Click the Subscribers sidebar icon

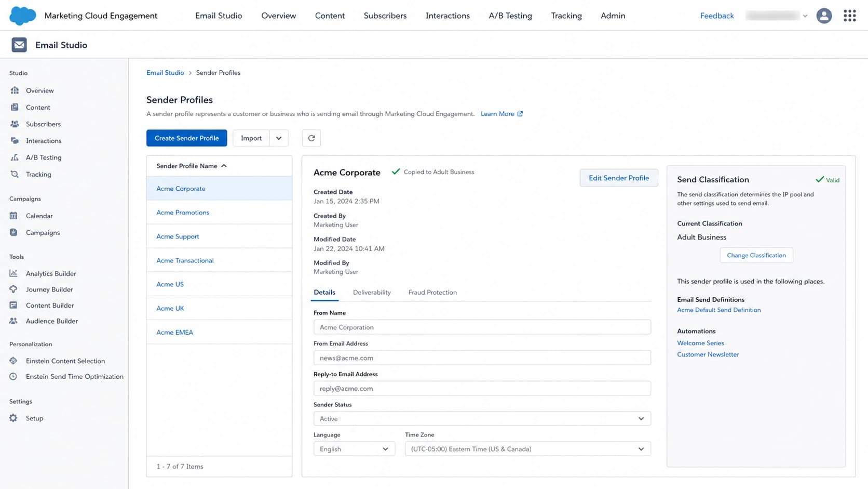click(x=15, y=124)
